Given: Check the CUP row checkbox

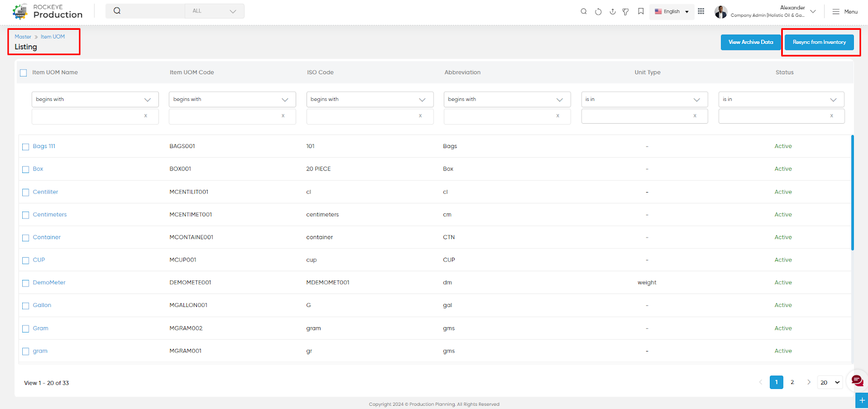Looking at the screenshot, I should tap(25, 261).
